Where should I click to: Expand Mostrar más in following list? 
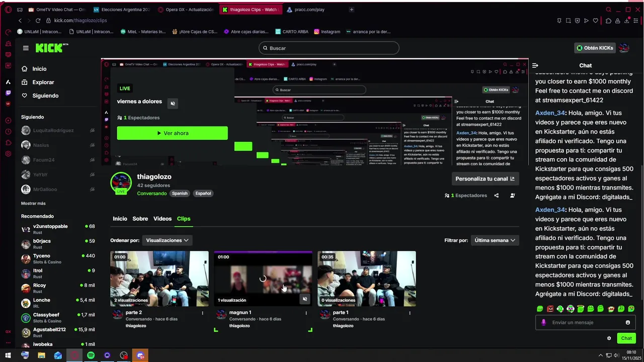[33, 204]
